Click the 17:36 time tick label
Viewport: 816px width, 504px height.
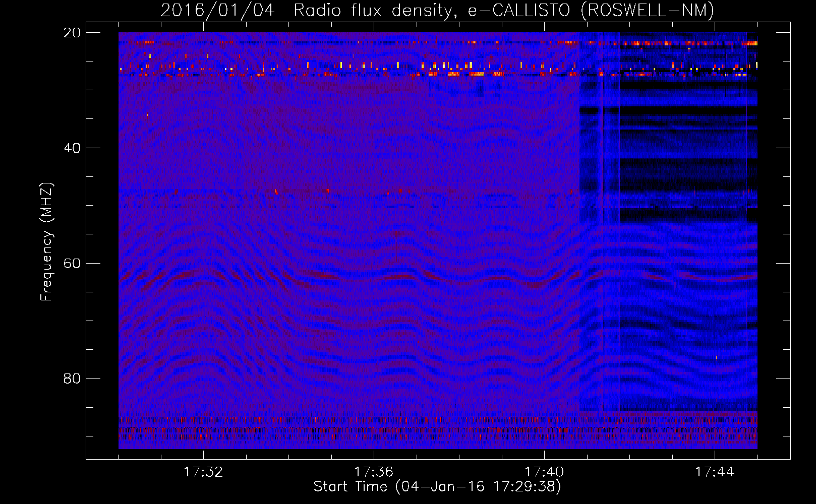coord(374,472)
